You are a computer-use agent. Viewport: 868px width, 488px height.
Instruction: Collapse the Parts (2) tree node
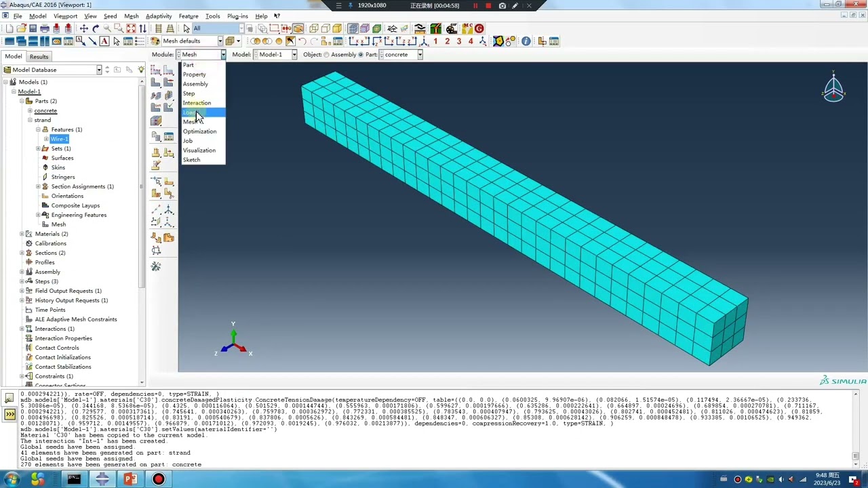pos(22,101)
